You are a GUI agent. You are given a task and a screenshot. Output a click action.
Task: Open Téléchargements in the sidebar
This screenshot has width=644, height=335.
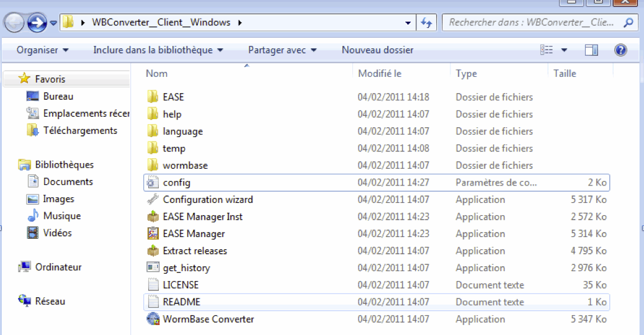coord(80,130)
